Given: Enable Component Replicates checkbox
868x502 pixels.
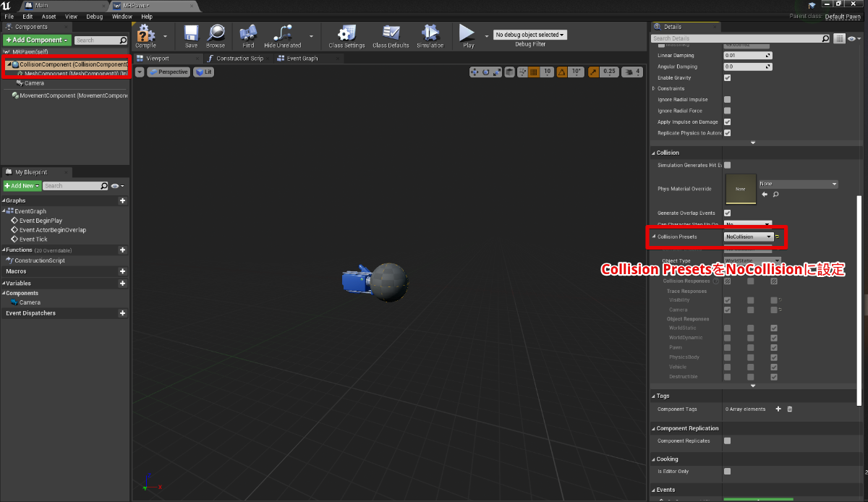Looking at the screenshot, I should click(727, 441).
